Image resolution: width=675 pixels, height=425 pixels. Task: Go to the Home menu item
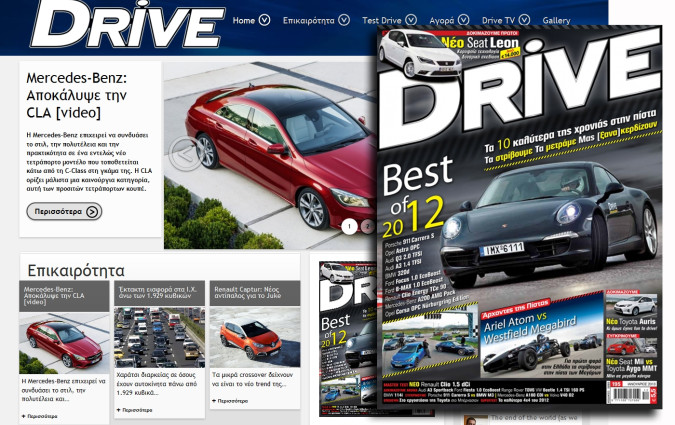coord(243,20)
